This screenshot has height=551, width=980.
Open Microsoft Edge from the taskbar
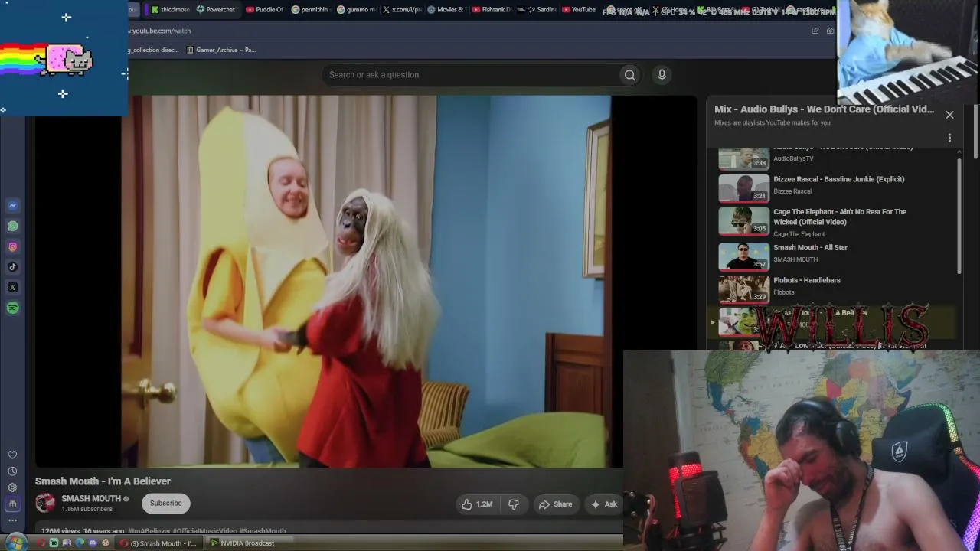coord(80,543)
